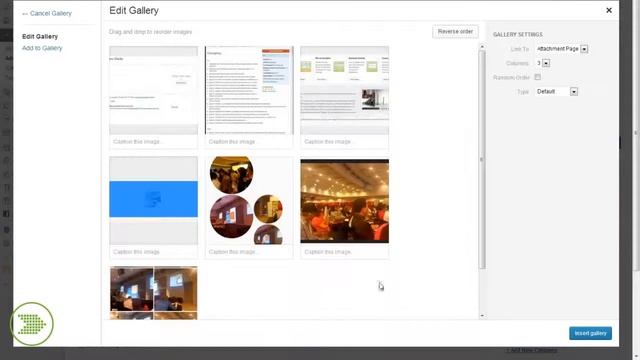640x360 pixels.
Task: Click the Cancel Gallery link
Action: pos(47,13)
